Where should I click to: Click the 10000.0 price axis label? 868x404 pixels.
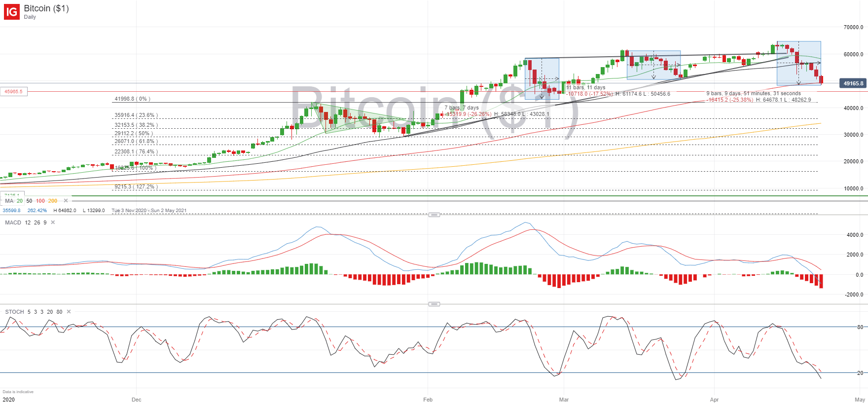point(853,188)
